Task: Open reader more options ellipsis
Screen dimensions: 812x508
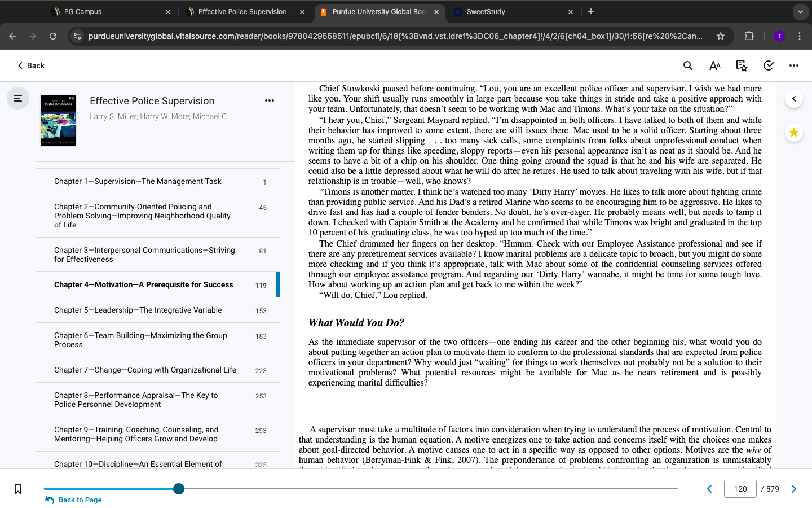Action: click(x=794, y=65)
